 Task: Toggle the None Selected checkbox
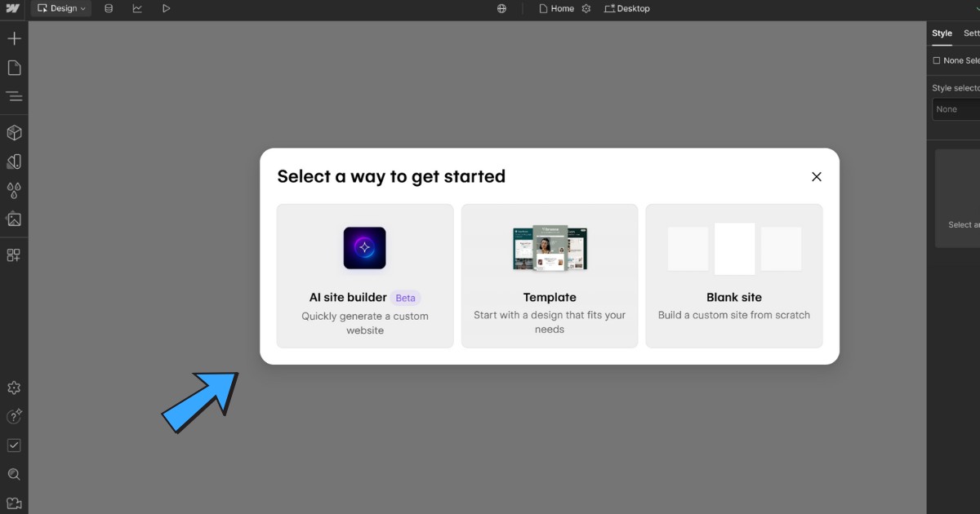937,60
